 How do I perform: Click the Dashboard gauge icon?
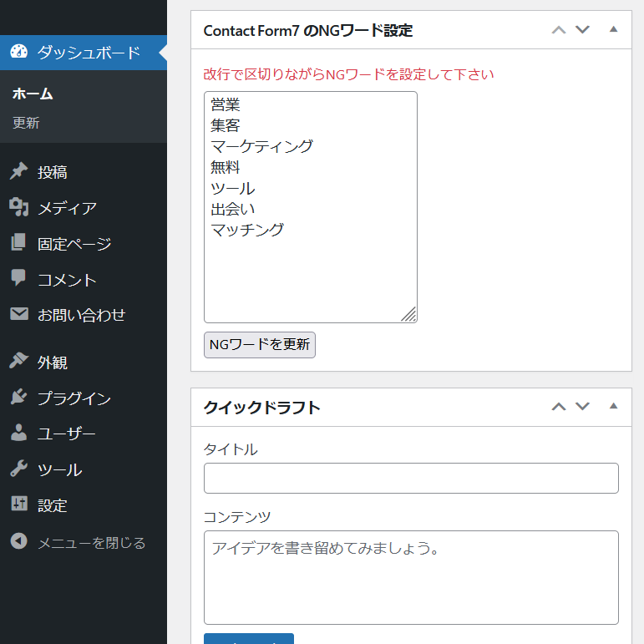(x=19, y=52)
